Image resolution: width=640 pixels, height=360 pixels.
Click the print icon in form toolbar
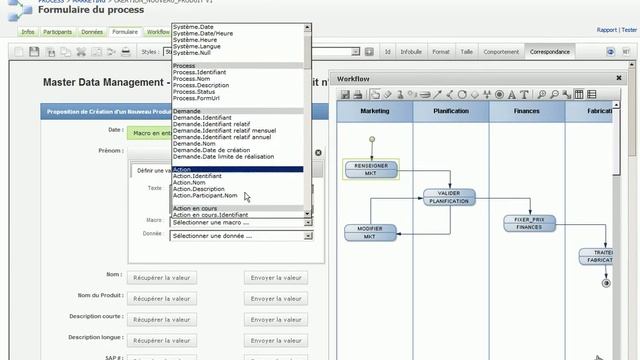click(126, 52)
